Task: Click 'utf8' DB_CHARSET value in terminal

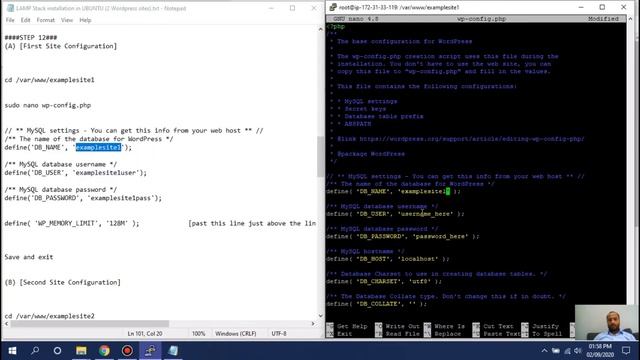Action: point(419,281)
